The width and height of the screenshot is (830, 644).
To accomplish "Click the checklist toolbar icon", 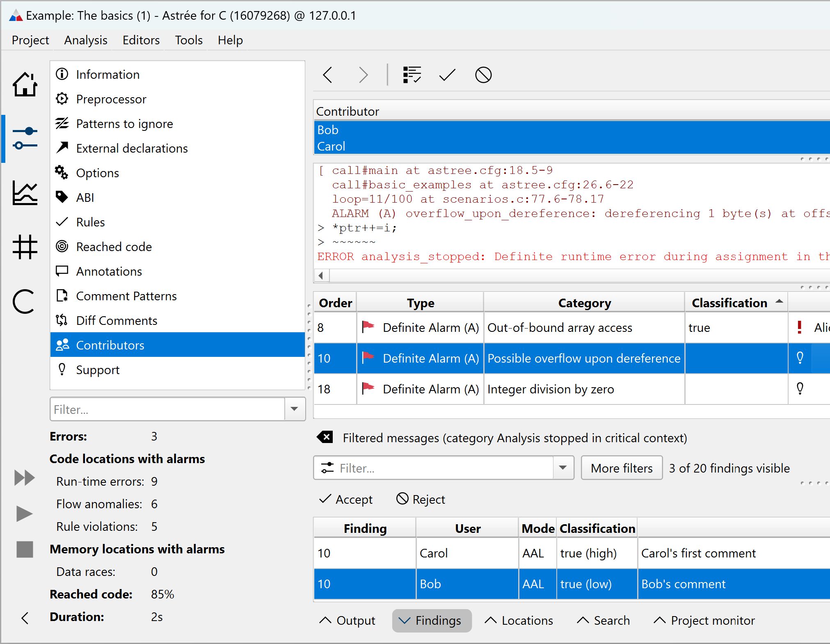I will pyautogui.click(x=412, y=75).
